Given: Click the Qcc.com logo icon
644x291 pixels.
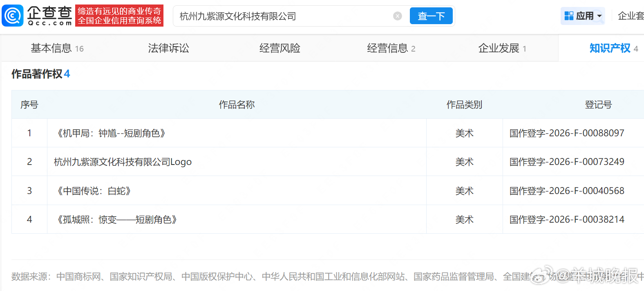Looking at the screenshot, I should (x=13, y=16).
